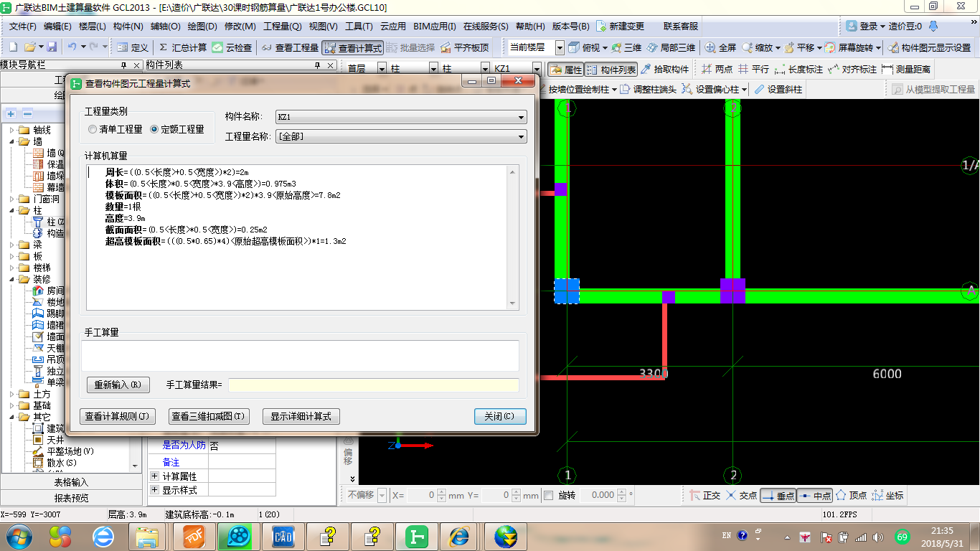The image size is (980, 551).
Task: Toggle 正交 orthogonal mode
Action: [x=705, y=496]
